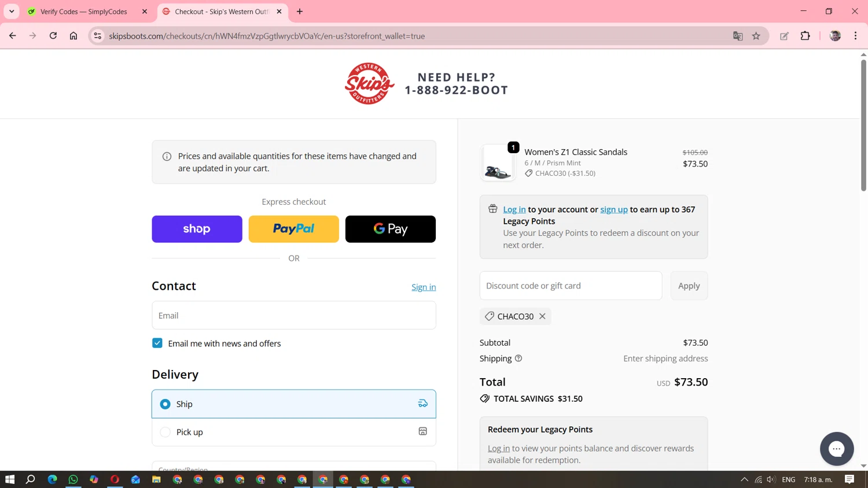Viewport: 868px width, 488px height.
Task: Click the Women's Z1 Classic Sandals thumbnail
Action: [x=498, y=163]
